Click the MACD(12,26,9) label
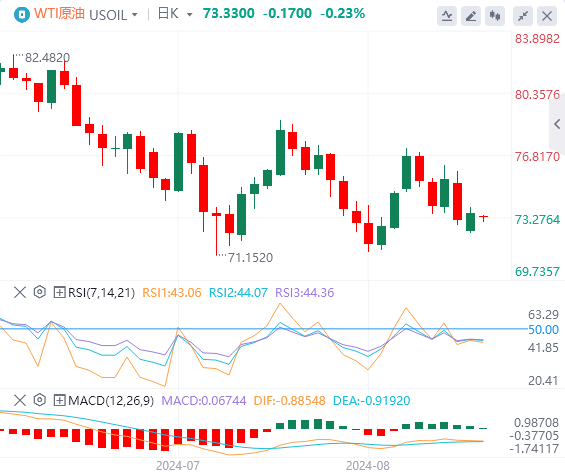 tap(111, 401)
